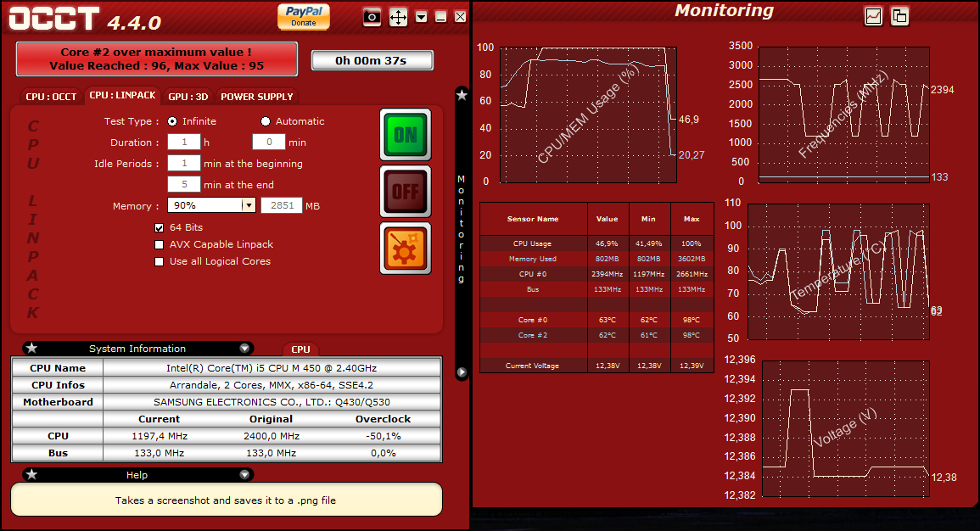This screenshot has height=531, width=980.
Task: Click the Duration minutes input field
Action: 269,143
